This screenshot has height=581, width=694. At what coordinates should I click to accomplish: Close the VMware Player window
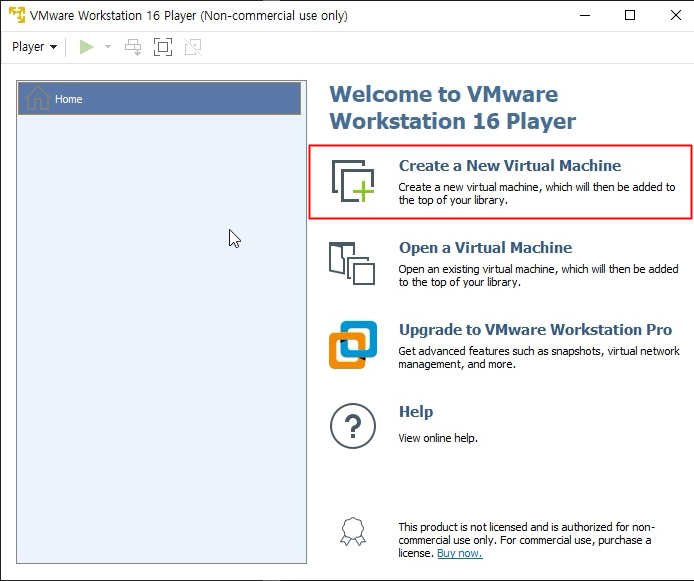(675, 15)
